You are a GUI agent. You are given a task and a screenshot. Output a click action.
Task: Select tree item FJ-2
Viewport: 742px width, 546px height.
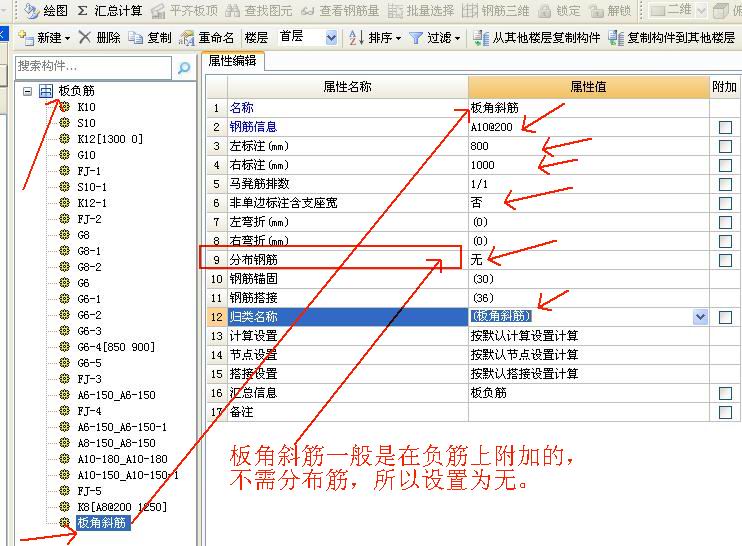(89, 219)
